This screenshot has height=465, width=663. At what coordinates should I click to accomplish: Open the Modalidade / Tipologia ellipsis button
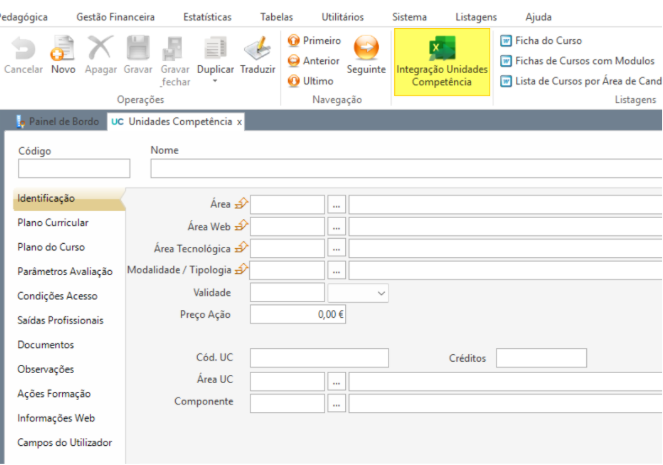(x=337, y=271)
